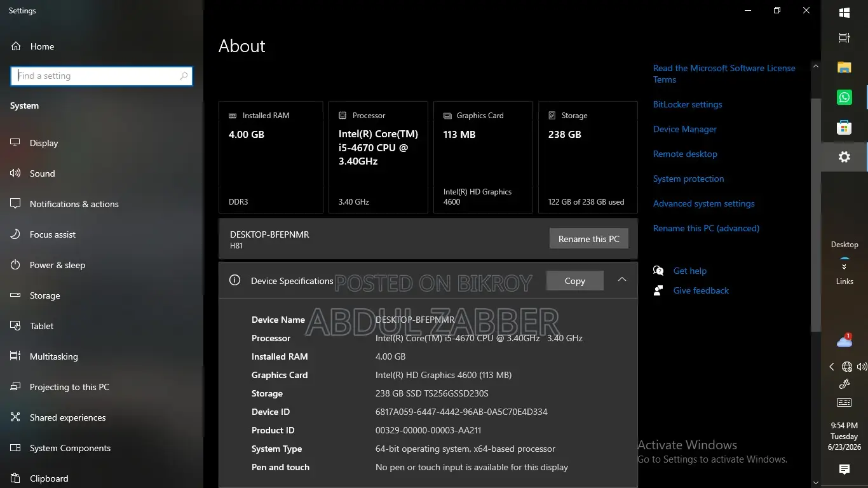
Task: Click storage value 238 GB SSD TS256GSSD230S
Action: pos(432,393)
